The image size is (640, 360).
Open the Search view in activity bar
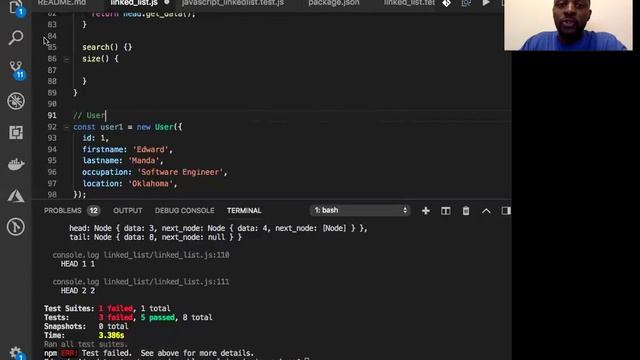[16, 38]
